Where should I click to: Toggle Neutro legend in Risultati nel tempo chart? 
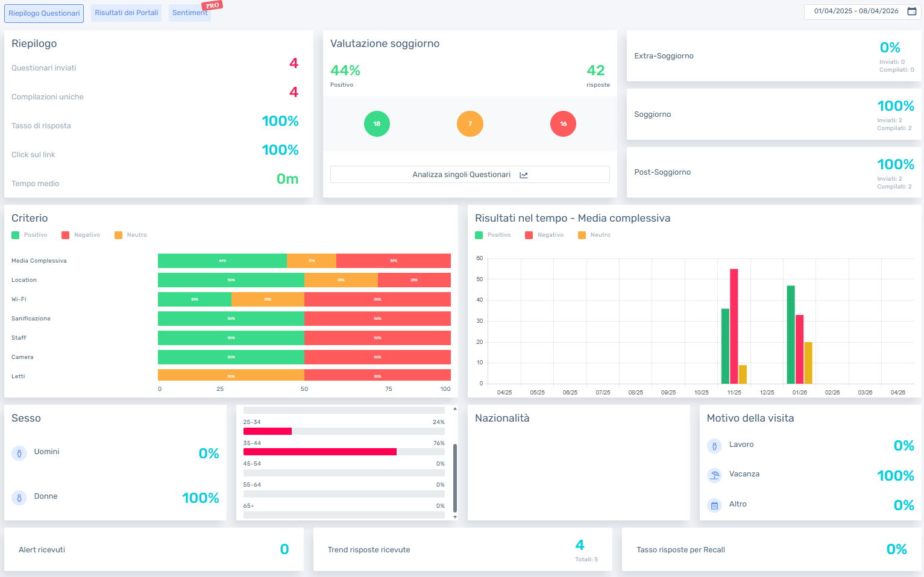(x=594, y=235)
